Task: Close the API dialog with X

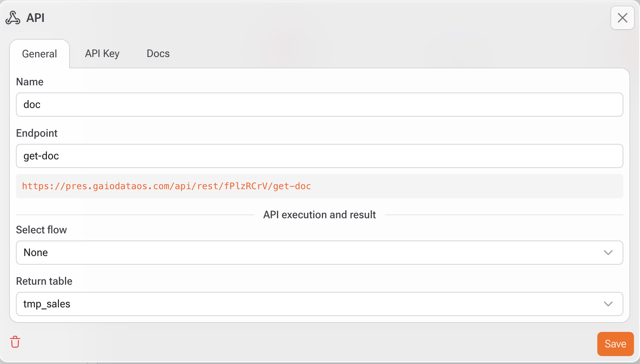Action: click(x=622, y=18)
